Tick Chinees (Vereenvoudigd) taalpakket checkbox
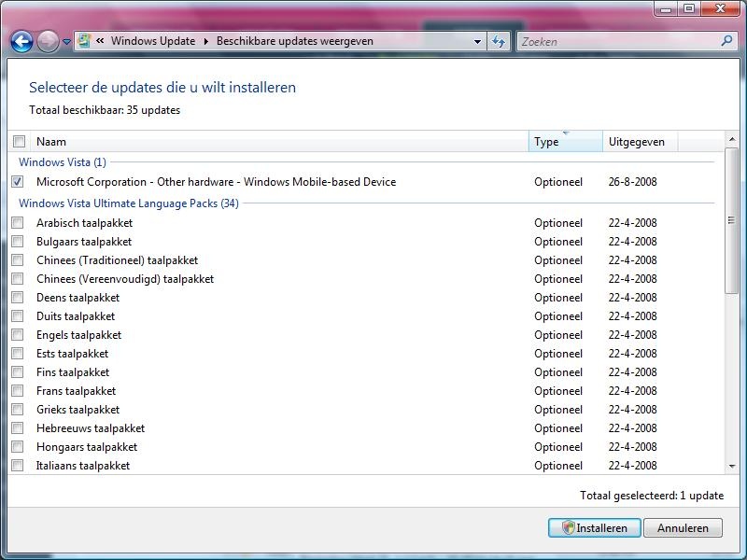Screen dimensions: 747x560 click(18, 278)
